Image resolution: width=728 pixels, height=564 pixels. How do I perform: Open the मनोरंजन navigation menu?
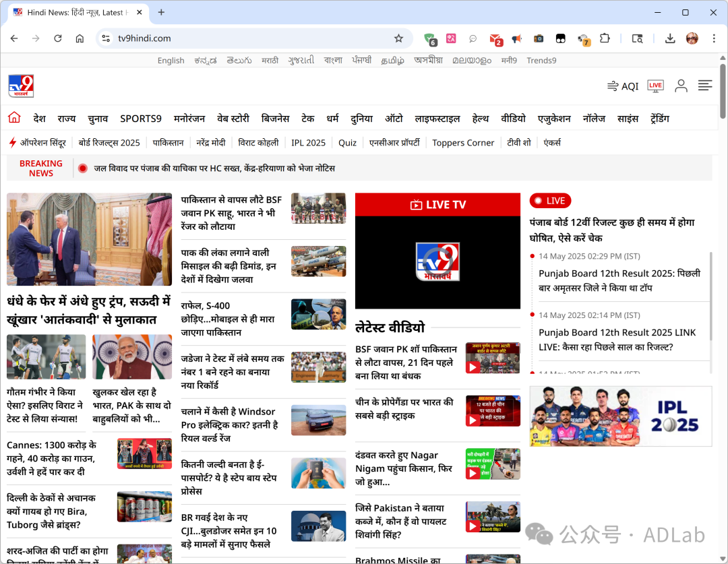click(189, 119)
